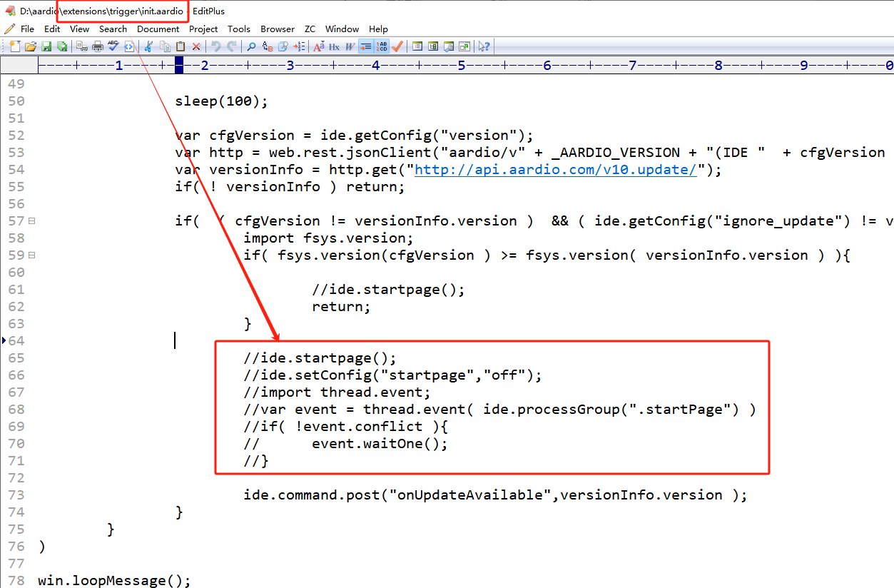Collapse the code fold at line 57
894x588 pixels.
click(x=31, y=221)
